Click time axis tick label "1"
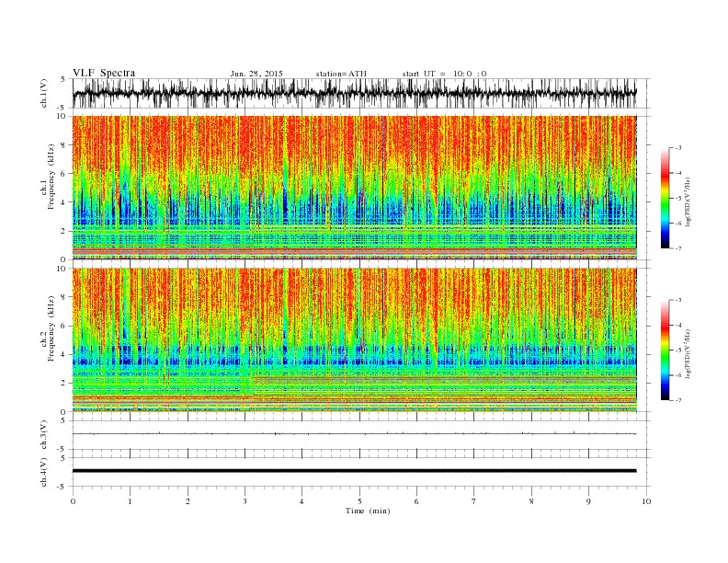The height and width of the screenshot is (563, 728). [x=131, y=501]
